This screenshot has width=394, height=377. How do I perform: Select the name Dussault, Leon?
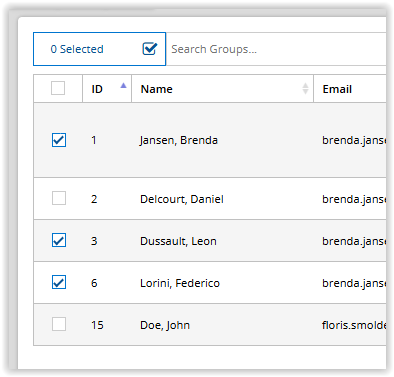point(178,241)
